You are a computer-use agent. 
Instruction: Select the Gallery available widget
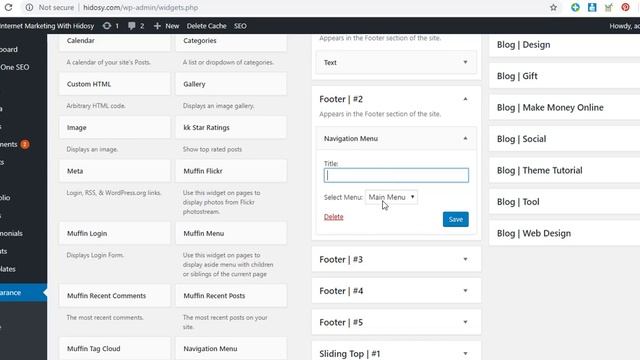231,84
